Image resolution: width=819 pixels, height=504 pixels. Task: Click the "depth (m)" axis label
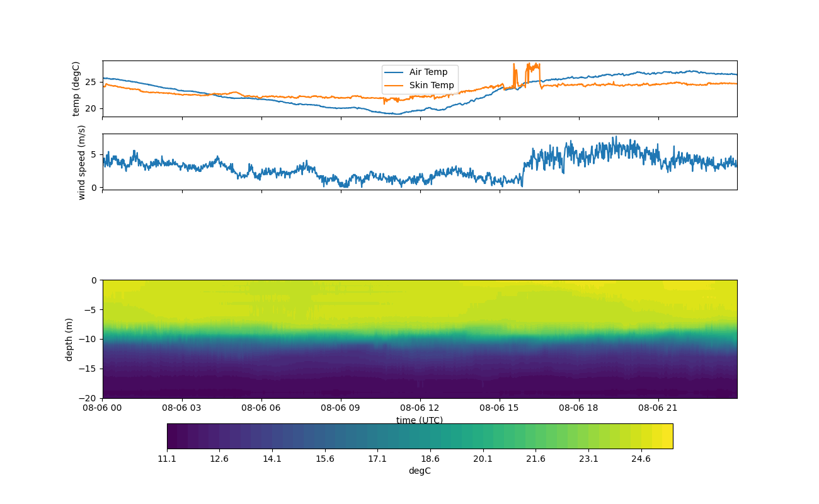point(69,339)
